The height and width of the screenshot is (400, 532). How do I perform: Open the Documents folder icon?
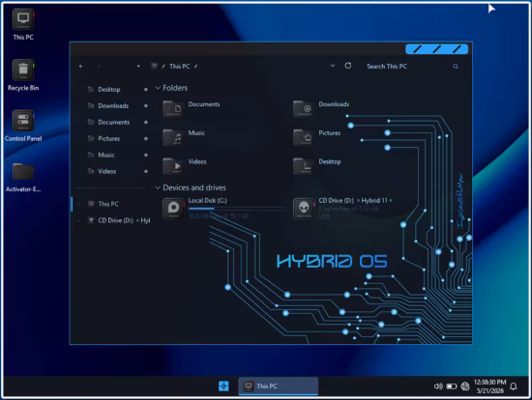(x=173, y=109)
